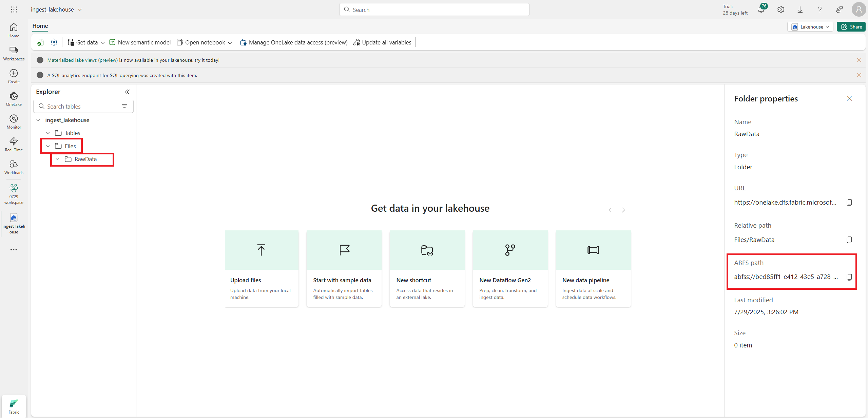868x418 pixels.
Task: Open filter options in Search tables
Action: tap(124, 106)
